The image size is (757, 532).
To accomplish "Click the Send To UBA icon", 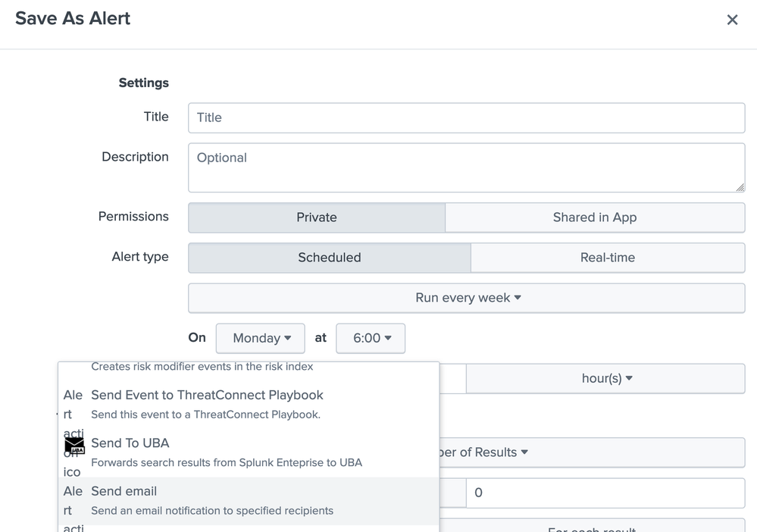I will click(x=74, y=445).
